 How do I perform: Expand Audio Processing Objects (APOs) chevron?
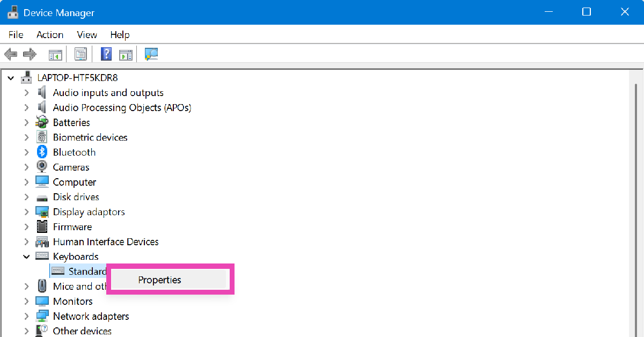[26, 108]
